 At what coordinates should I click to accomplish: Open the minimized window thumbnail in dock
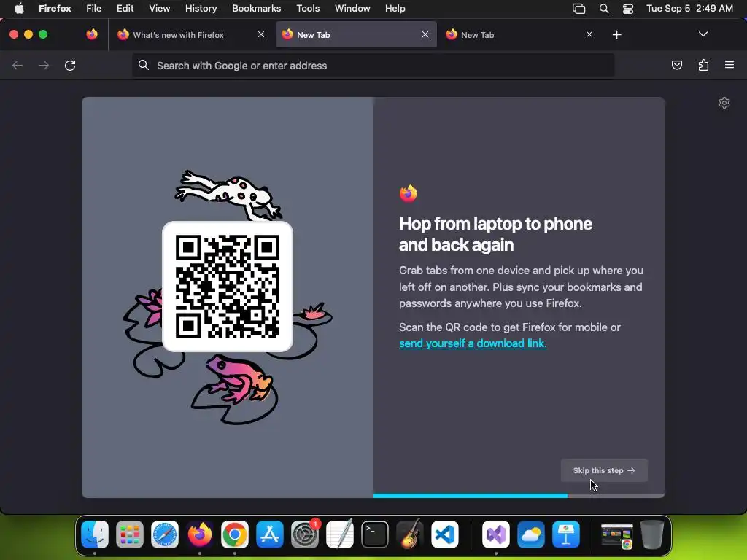(617, 536)
